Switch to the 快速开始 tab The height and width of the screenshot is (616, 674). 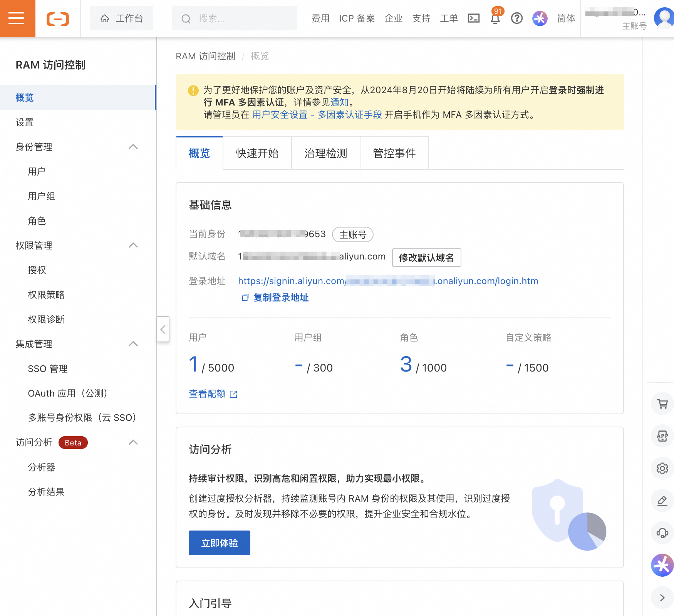(x=257, y=153)
